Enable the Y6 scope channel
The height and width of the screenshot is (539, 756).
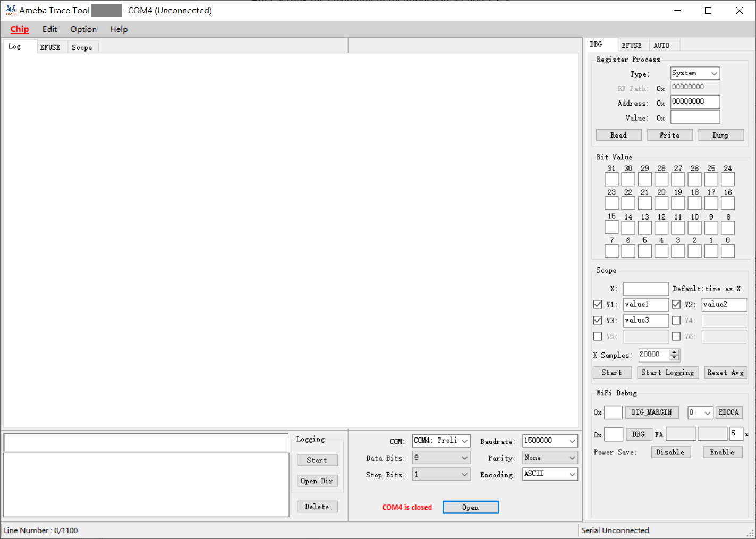tap(676, 336)
